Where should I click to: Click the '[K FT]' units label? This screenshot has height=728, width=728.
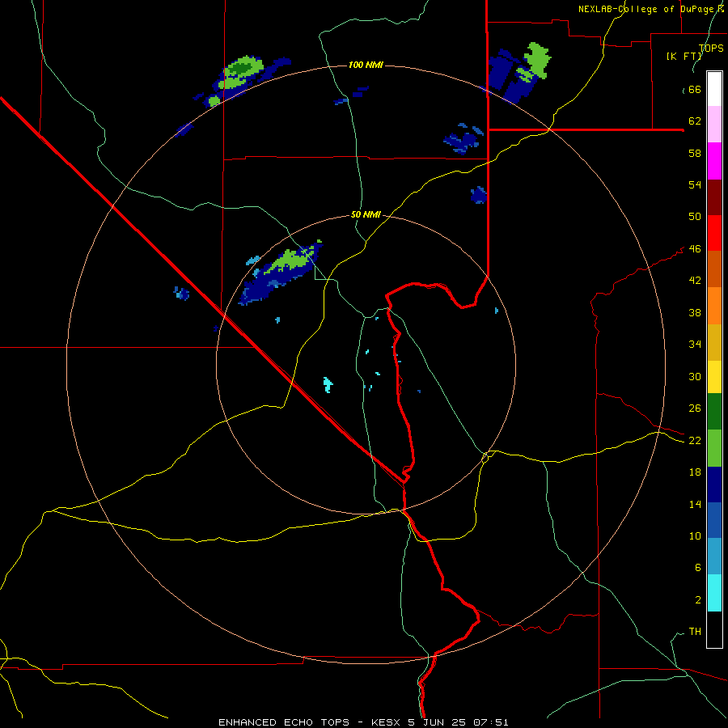pos(684,57)
